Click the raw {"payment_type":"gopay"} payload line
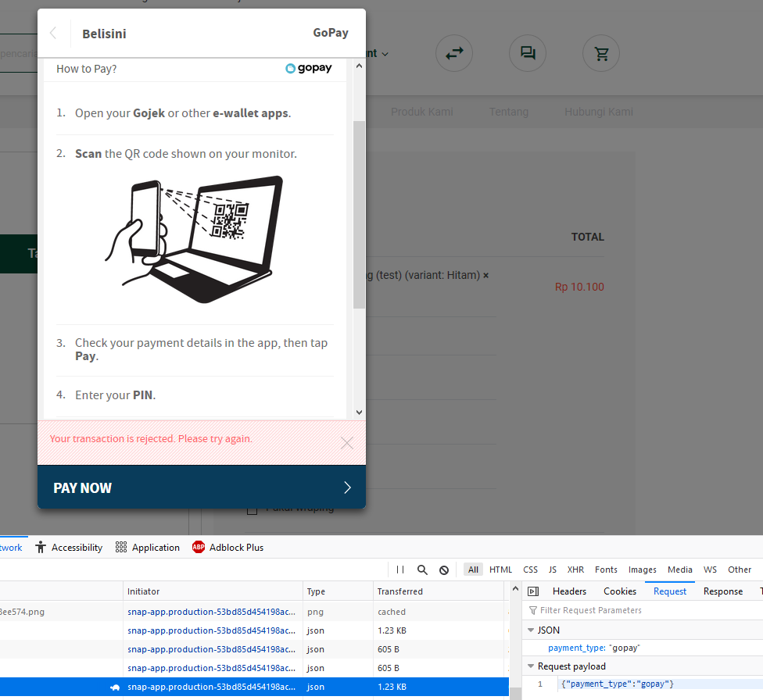 pyautogui.click(x=617, y=684)
